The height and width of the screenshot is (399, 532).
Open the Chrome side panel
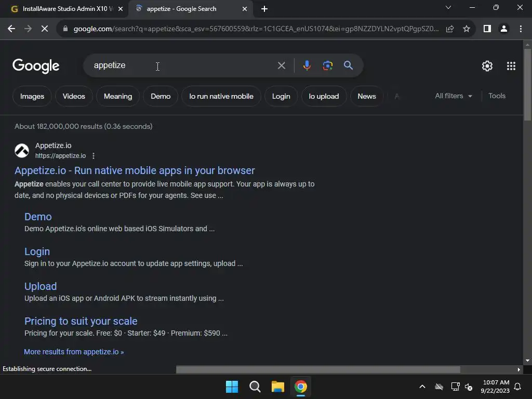click(487, 29)
